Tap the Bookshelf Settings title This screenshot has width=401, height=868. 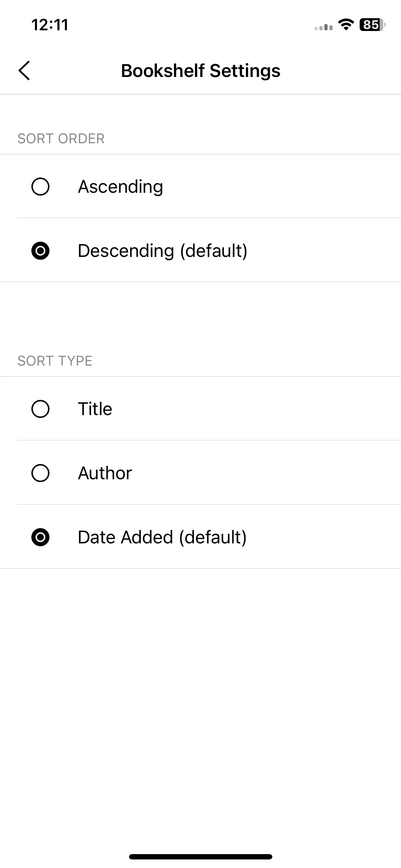[201, 71]
